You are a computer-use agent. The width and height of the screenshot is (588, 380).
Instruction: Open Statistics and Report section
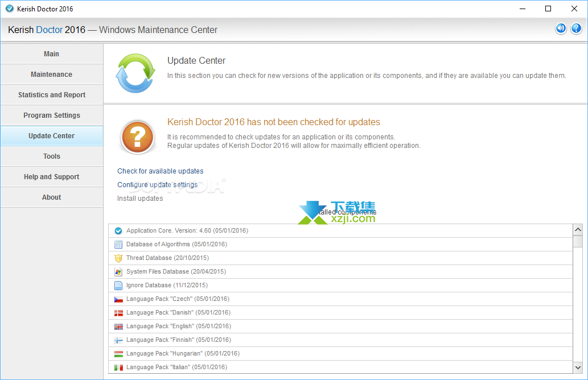click(52, 95)
